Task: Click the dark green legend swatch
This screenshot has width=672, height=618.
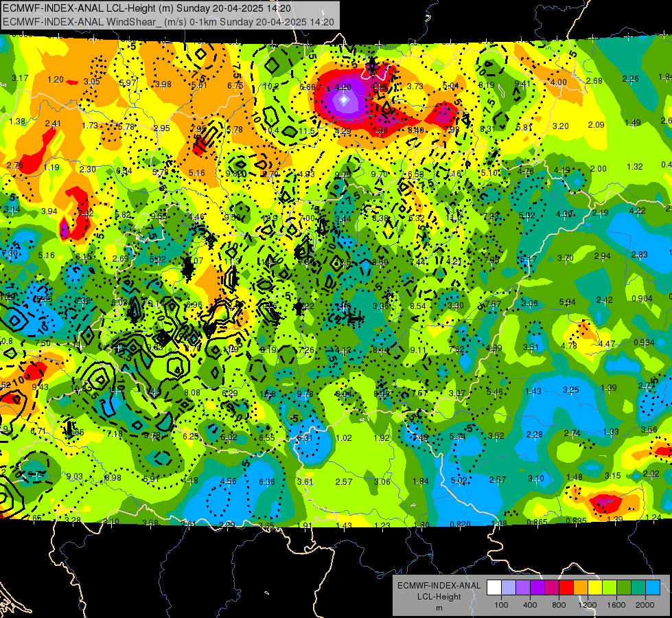Action: pos(623,588)
